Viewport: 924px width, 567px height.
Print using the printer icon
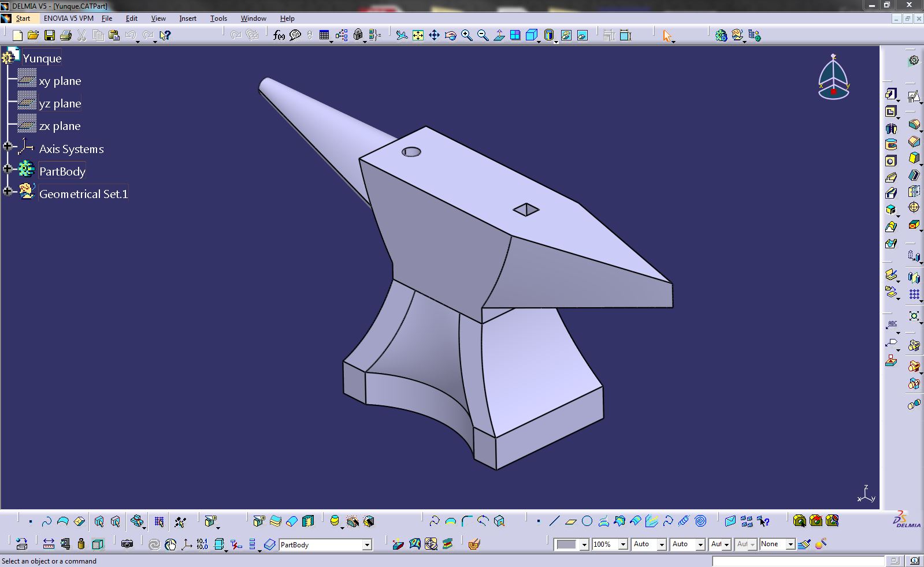(x=66, y=35)
